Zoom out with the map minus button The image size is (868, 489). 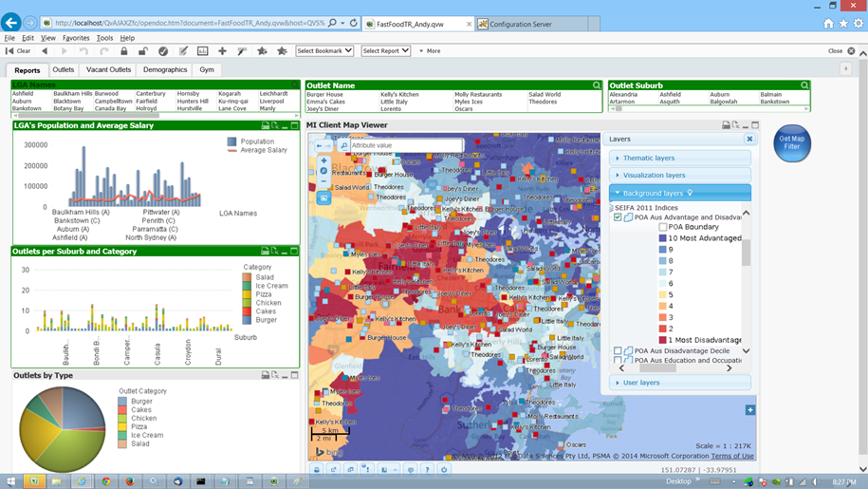(x=323, y=181)
